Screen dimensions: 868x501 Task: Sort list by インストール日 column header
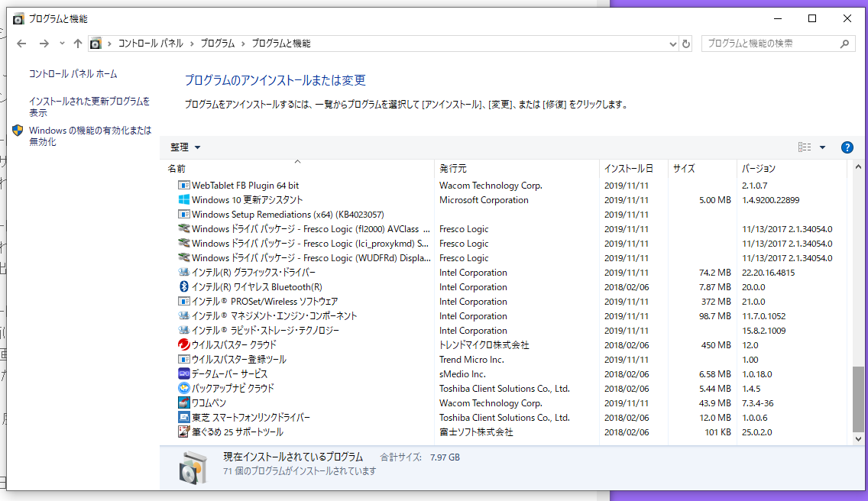(x=628, y=169)
